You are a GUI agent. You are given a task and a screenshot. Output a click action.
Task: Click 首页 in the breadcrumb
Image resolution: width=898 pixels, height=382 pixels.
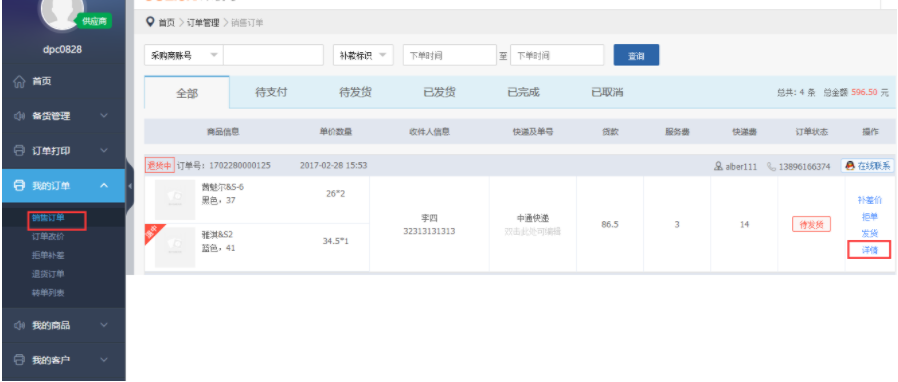[x=167, y=23]
